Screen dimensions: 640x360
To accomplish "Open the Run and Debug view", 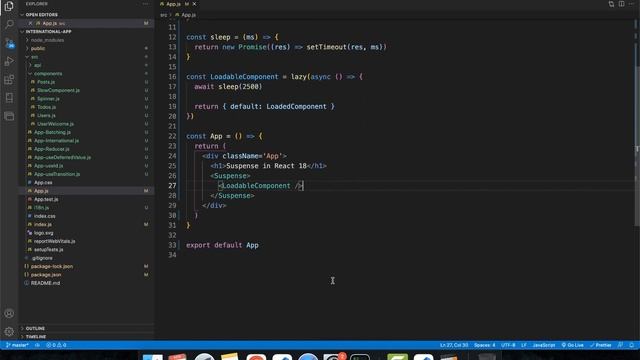I will 9,61.
